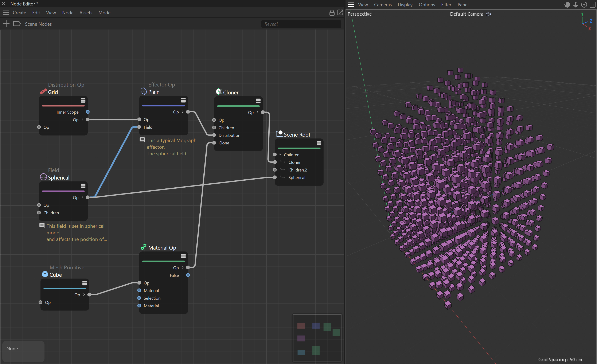The height and width of the screenshot is (364, 597).
Task: Toggle the render camera icon next to Default Camera
Action: pyautogui.click(x=488, y=14)
